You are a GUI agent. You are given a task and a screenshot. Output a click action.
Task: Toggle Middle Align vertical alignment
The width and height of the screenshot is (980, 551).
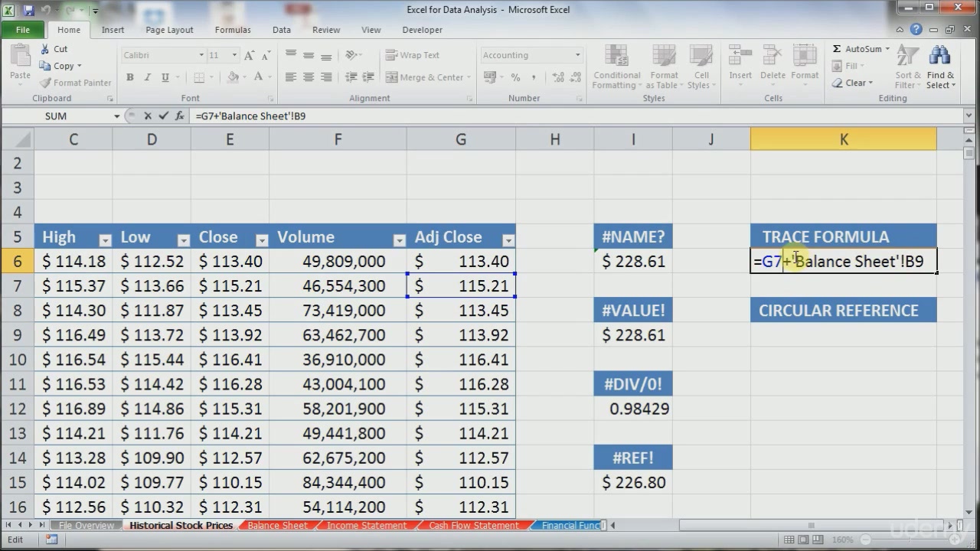pos(309,55)
